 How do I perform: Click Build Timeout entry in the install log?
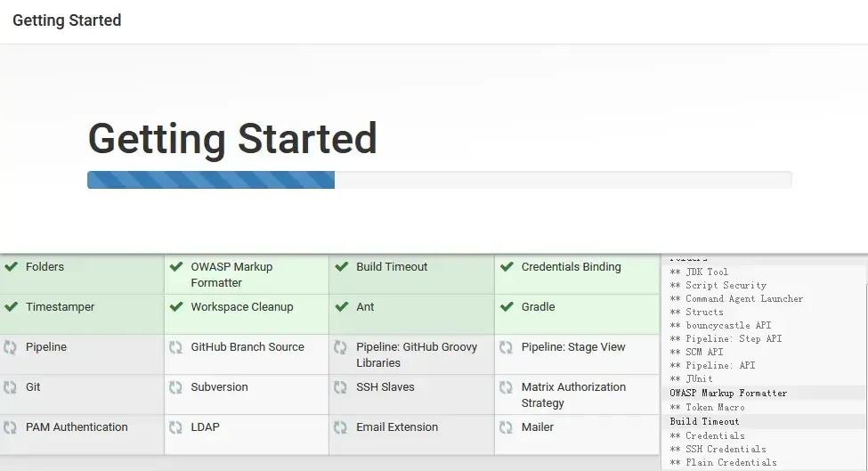704,421
